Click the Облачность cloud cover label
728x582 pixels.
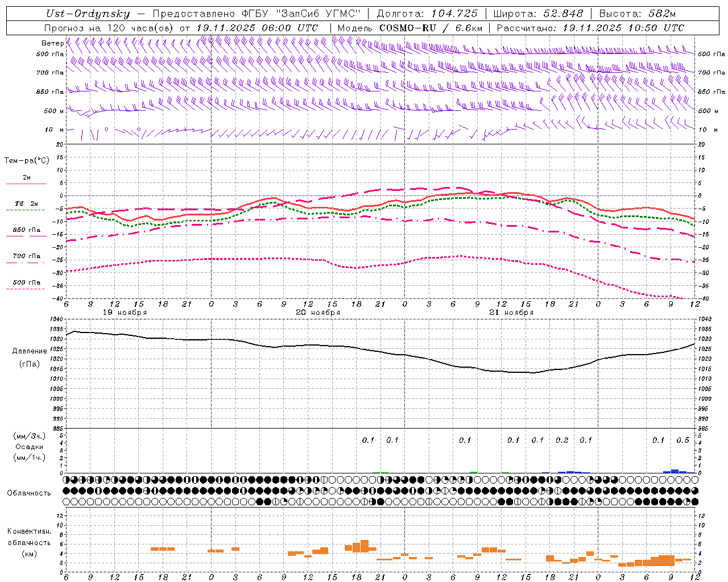[x=29, y=493]
